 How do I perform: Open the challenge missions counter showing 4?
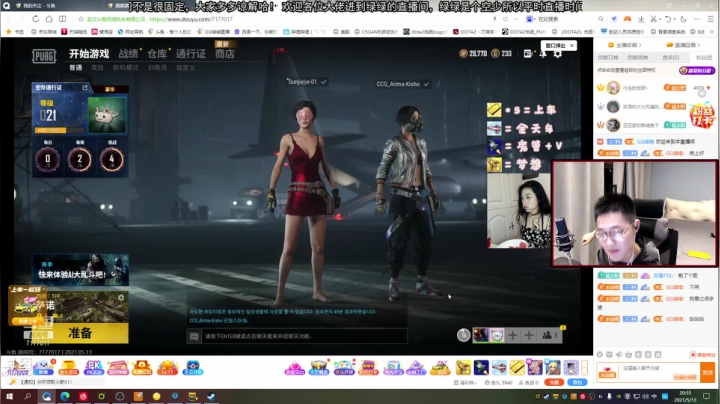[x=112, y=159]
